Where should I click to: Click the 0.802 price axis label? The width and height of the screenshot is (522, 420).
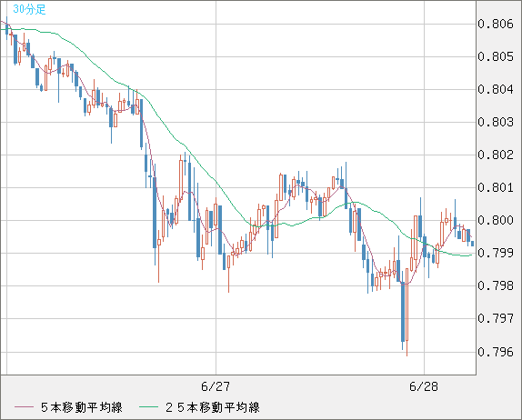pos(496,155)
